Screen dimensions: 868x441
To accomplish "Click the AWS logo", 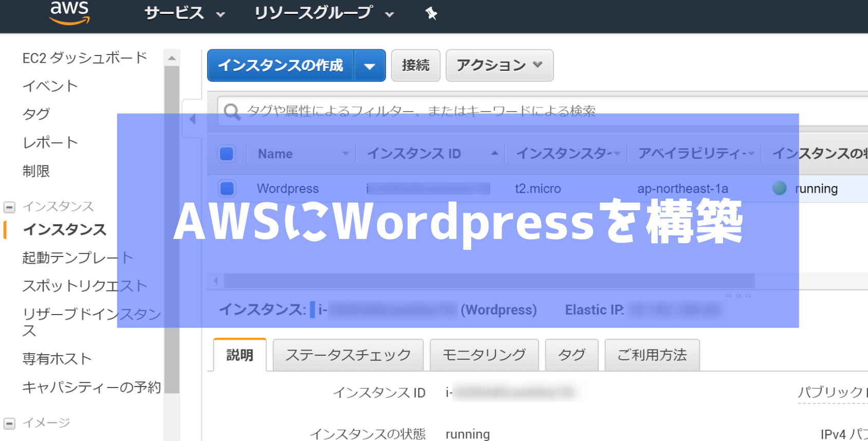I will pos(69,13).
